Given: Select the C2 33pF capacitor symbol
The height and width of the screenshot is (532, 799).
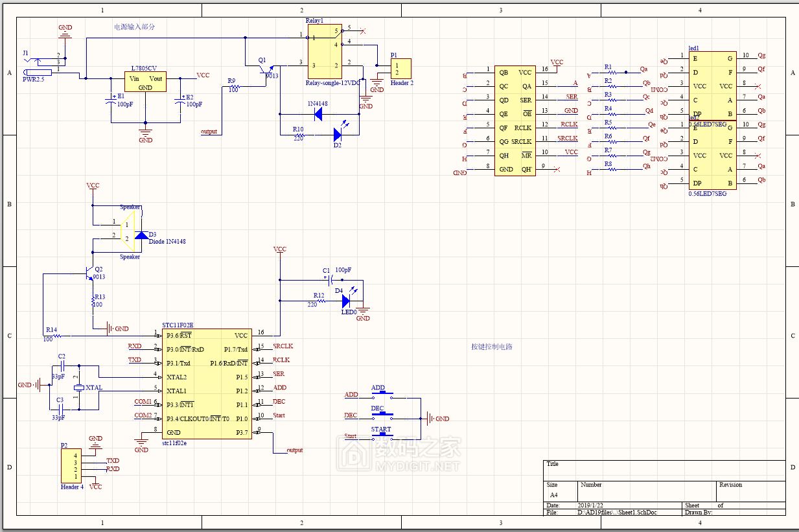Looking at the screenshot, I should [62, 367].
